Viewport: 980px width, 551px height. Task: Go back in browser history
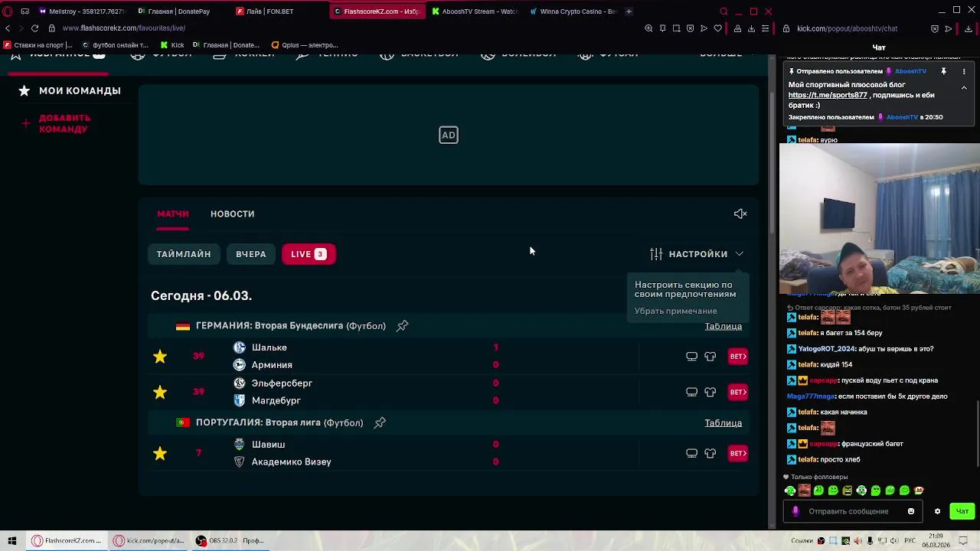coord(8,28)
